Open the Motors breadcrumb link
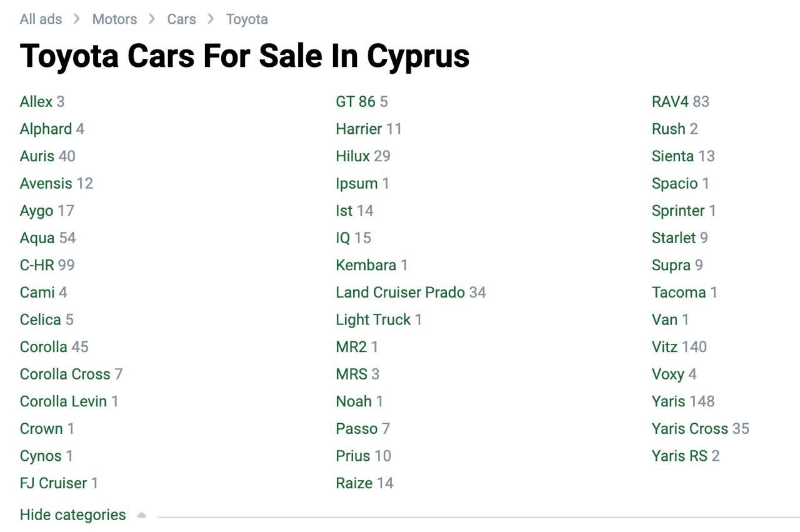 coord(114,19)
